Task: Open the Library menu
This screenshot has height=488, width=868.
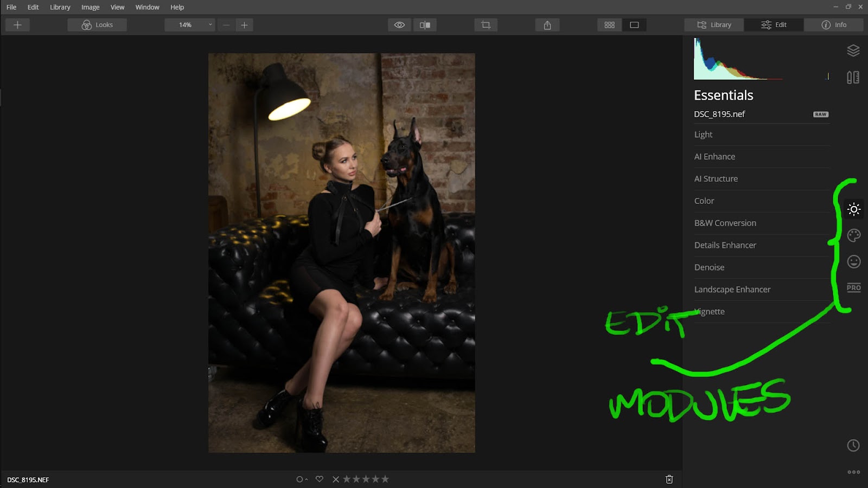Action: (60, 7)
